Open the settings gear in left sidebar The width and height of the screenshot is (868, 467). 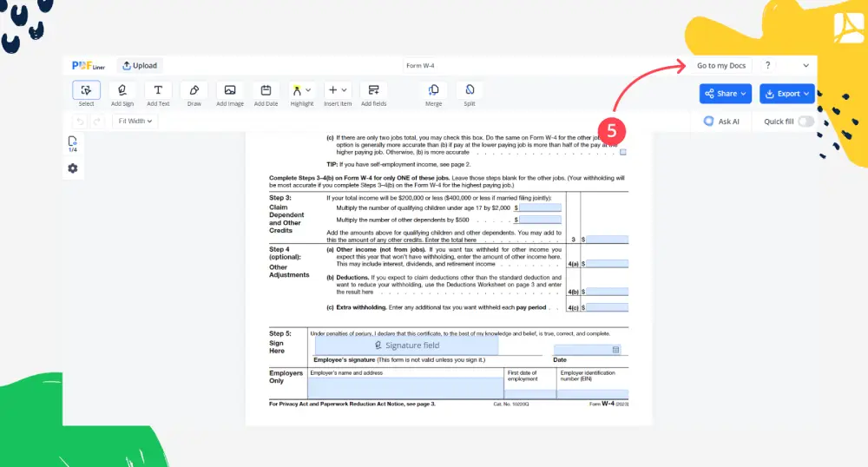[x=73, y=168]
